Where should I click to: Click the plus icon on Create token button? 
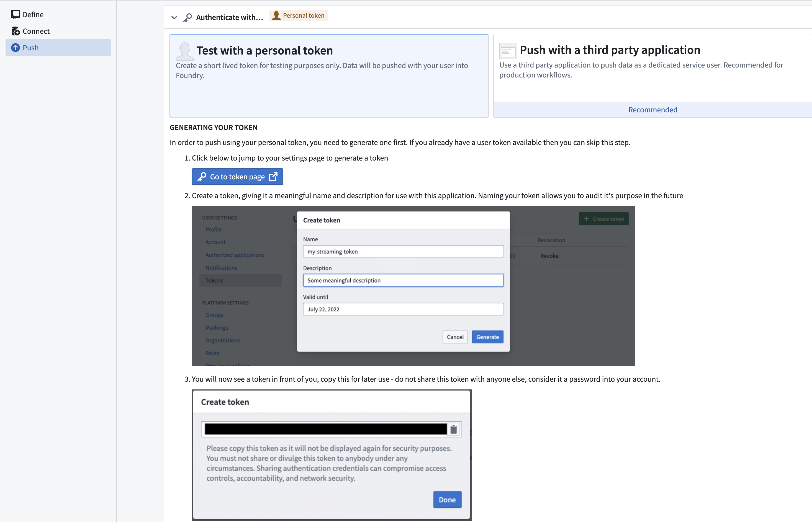click(x=587, y=219)
